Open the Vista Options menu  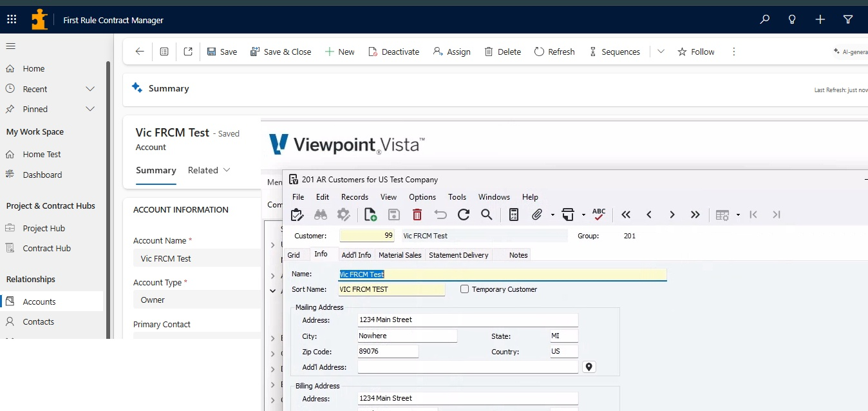point(422,197)
